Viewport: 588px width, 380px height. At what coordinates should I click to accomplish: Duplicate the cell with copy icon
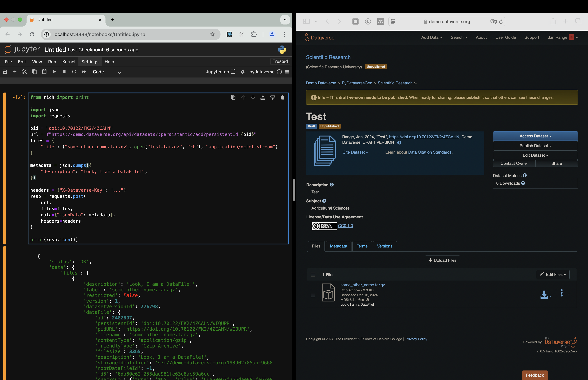tap(233, 97)
